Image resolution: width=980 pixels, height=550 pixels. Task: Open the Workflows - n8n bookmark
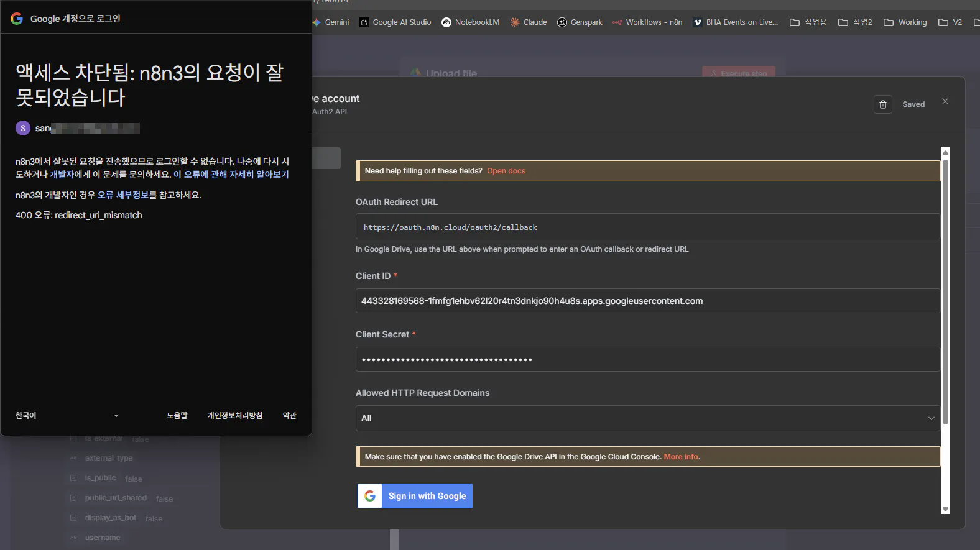coord(647,22)
